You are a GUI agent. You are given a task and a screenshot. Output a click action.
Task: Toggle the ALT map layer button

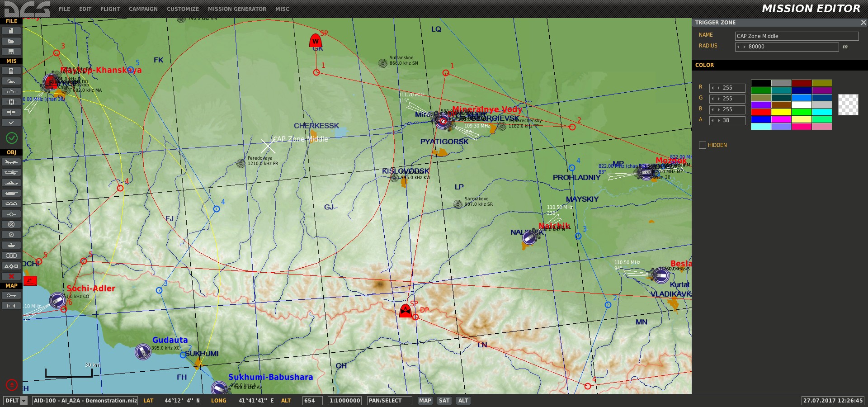point(463,401)
